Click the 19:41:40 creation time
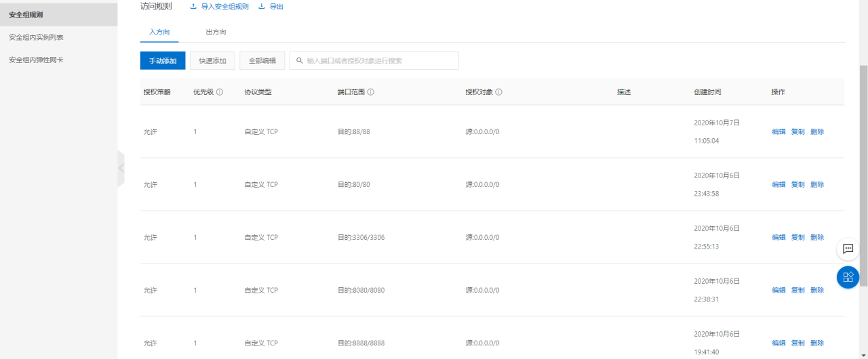Viewport: 868px width, 359px height. click(x=707, y=352)
